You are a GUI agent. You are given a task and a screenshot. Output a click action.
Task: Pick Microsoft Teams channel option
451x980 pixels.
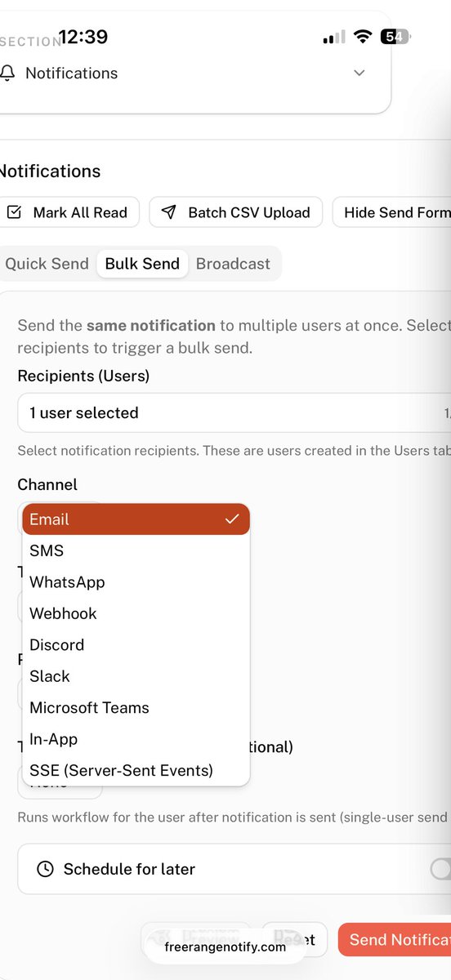point(136,708)
